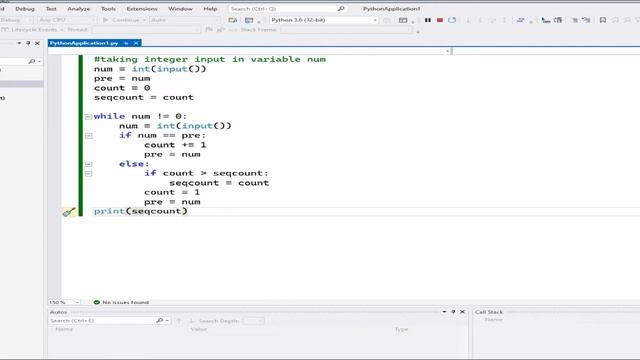Click the window layout icon after the Python dropdown

(x=403, y=20)
